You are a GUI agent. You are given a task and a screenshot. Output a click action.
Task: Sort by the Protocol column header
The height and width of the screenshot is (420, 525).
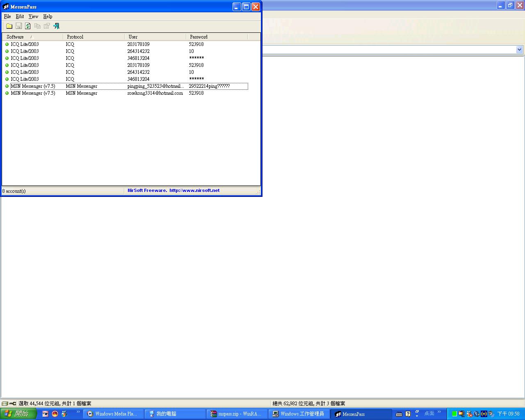tap(94, 37)
